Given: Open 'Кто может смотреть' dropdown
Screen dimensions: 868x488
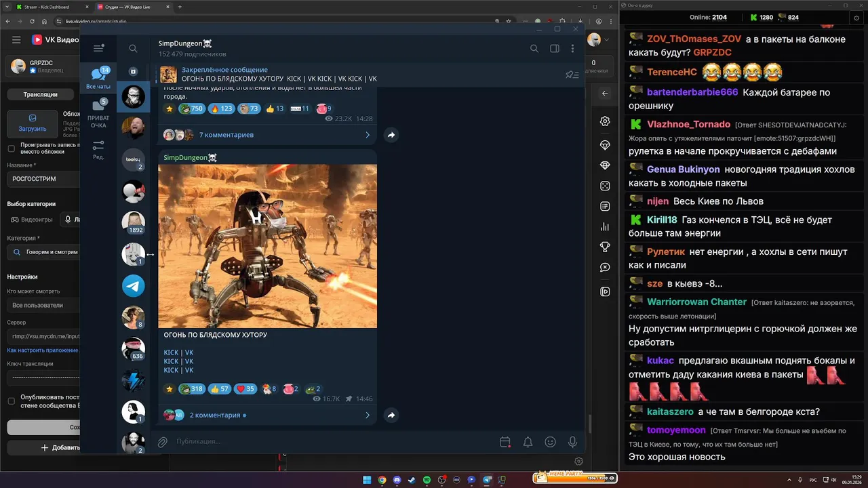Looking at the screenshot, I should [x=43, y=305].
